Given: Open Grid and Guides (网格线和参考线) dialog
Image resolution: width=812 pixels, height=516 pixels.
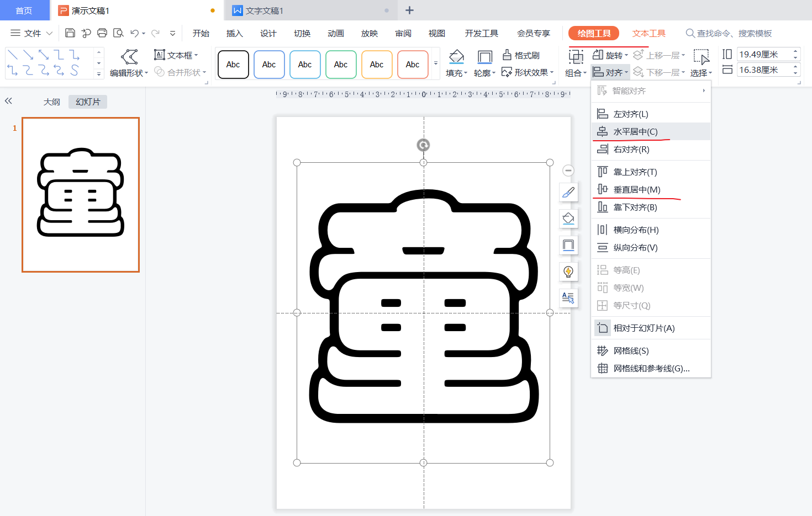Looking at the screenshot, I should click(651, 369).
